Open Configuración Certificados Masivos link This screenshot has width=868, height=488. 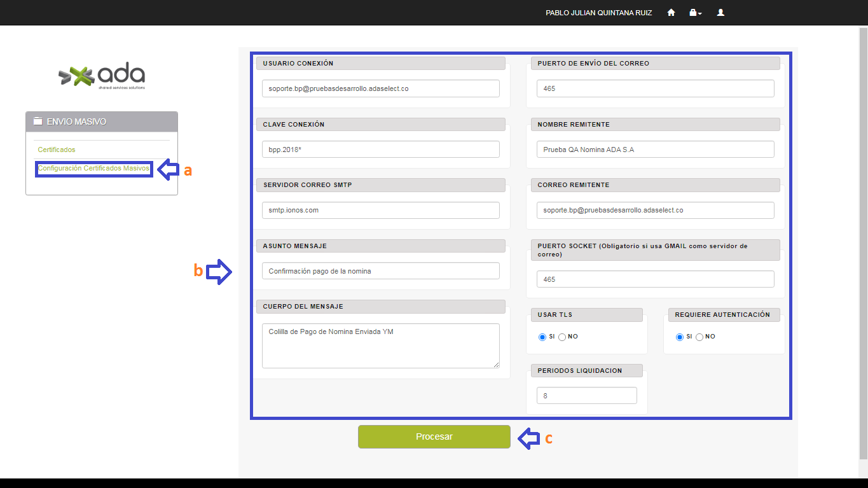pos(93,169)
